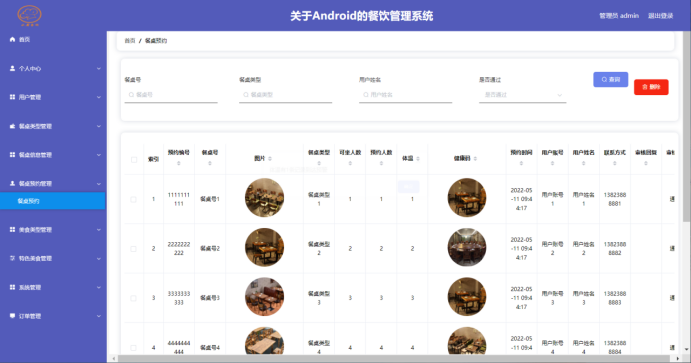Sort by the 用户姓名 column arrows
This screenshot has height=363, width=691.
(583, 163)
